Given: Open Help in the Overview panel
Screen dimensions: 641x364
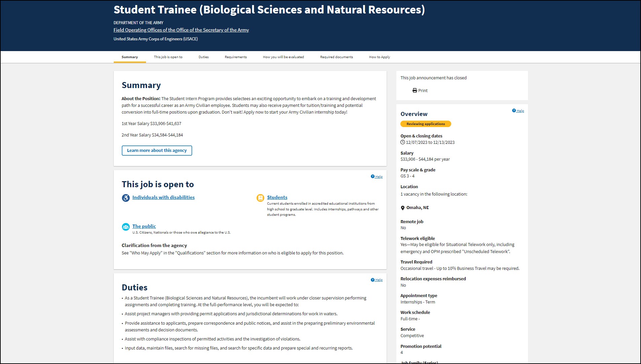Looking at the screenshot, I should coord(518,111).
